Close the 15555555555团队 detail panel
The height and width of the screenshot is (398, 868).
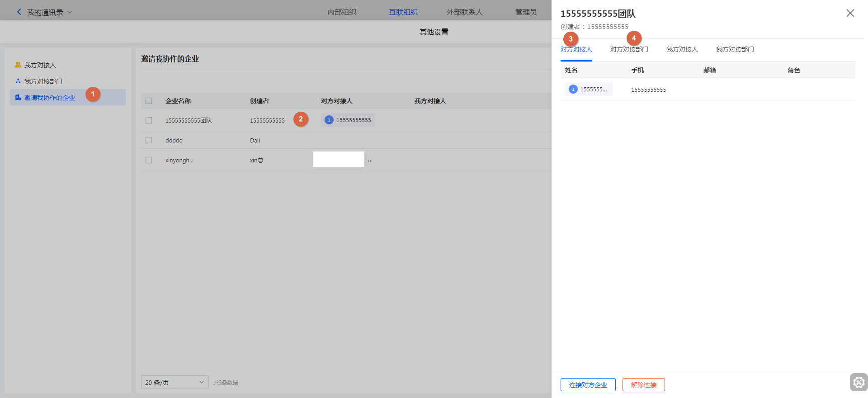point(850,13)
